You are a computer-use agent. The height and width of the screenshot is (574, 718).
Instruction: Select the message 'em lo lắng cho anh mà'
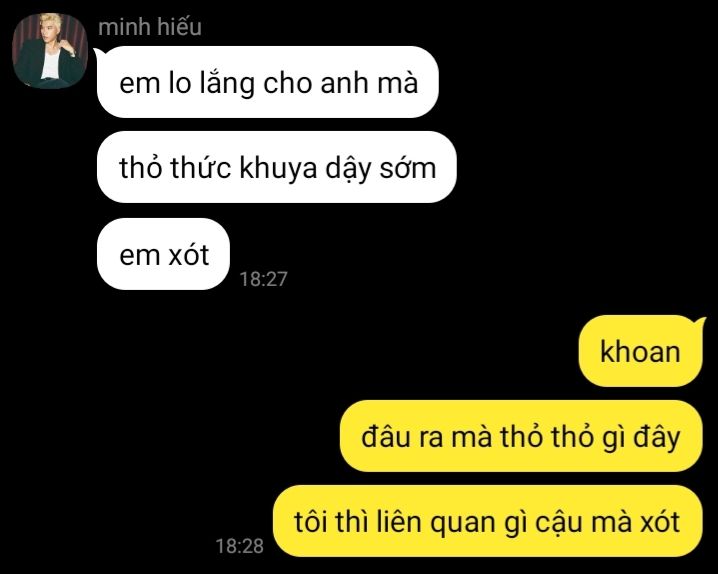point(267,82)
